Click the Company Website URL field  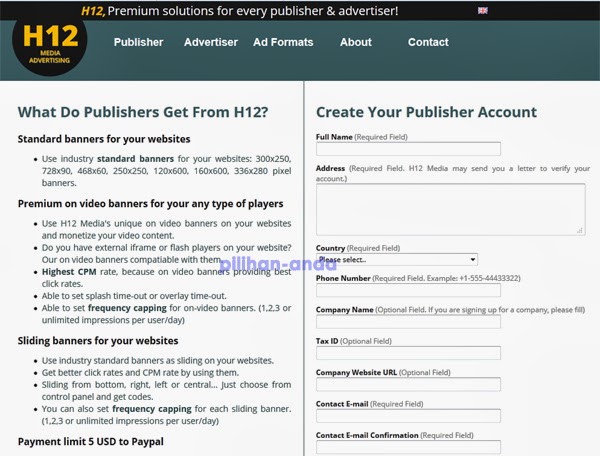(x=408, y=384)
